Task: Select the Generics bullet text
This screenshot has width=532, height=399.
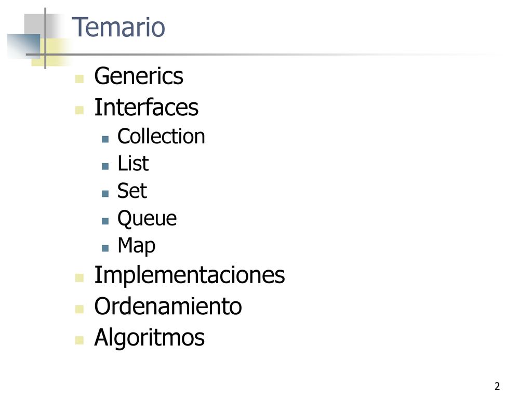Action: click(x=138, y=76)
